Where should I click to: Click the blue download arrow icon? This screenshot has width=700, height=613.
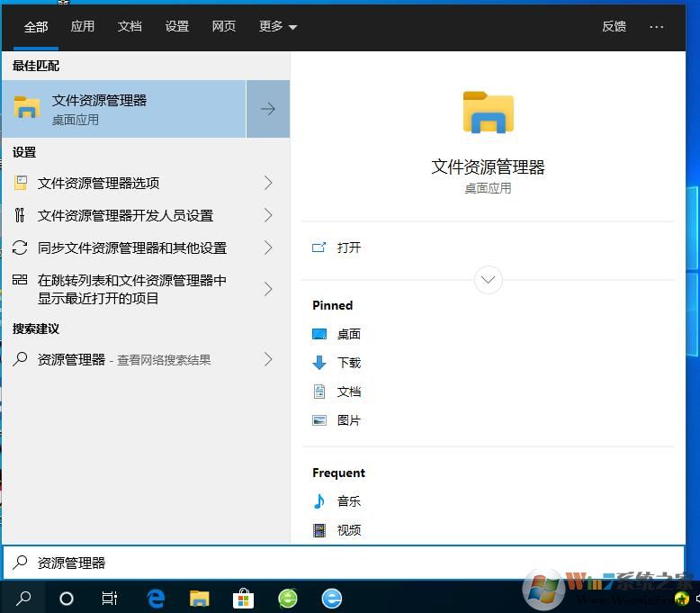pyautogui.click(x=319, y=363)
